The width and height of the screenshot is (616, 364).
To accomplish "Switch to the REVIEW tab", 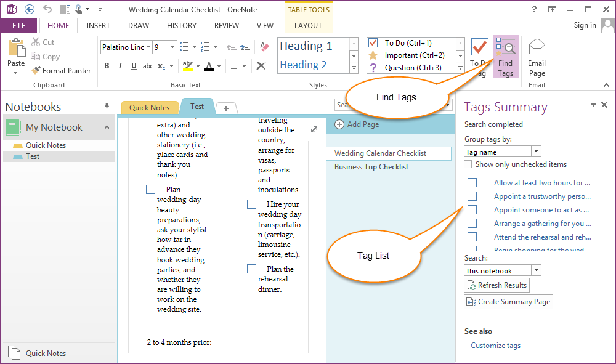I will tap(226, 25).
